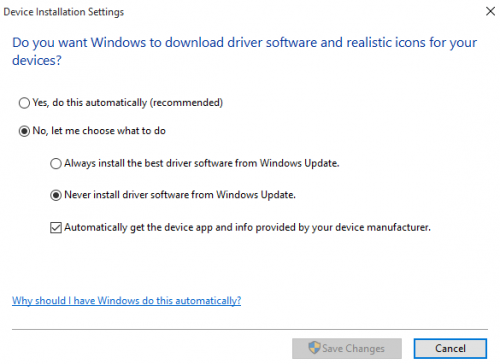Click the 'provided by your device manufacturer' label text
Screen dimensions: 500x364
coord(343,227)
